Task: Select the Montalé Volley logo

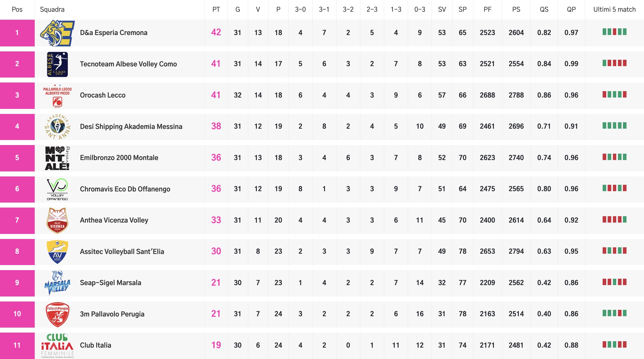Action: click(x=57, y=158)
